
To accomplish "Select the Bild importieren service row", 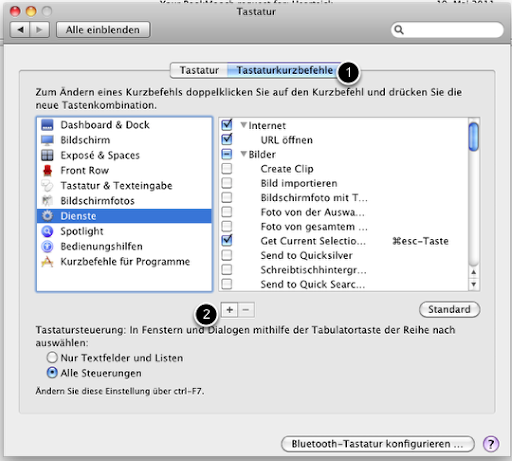I will (x=343, y=183).
